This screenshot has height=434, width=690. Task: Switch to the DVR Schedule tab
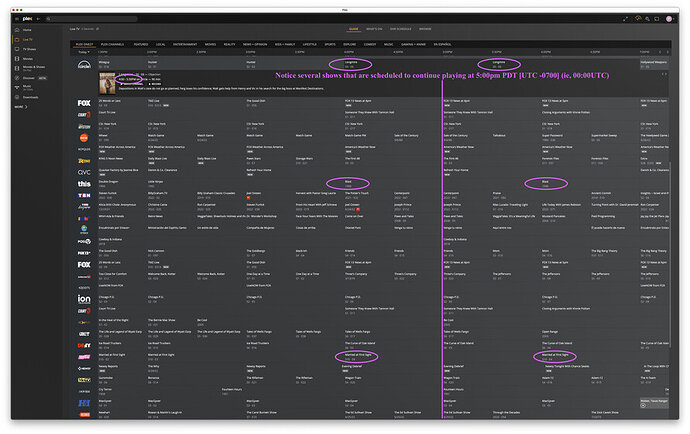coord(400,29)
